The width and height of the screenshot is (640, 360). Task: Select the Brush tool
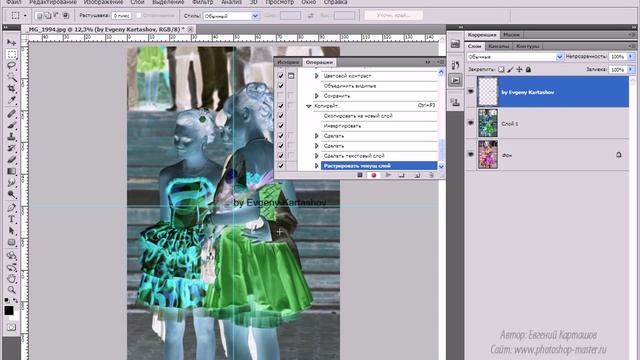[11, 125]
